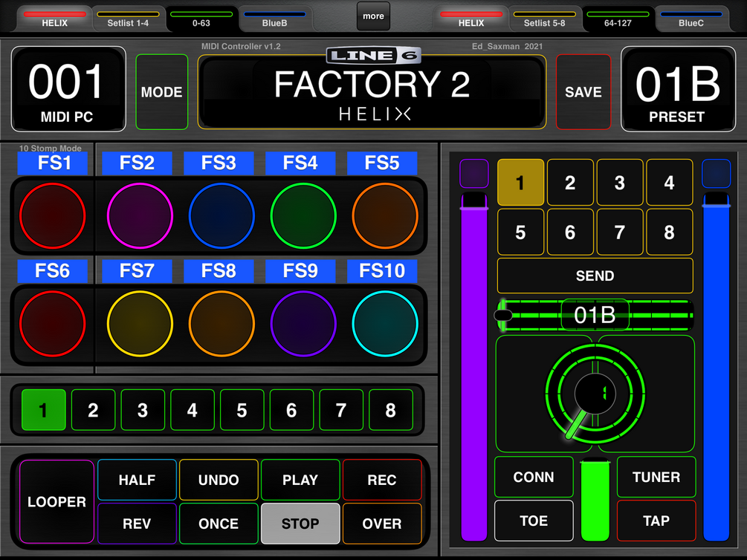Screen dimensions: 747x560
Task: Open the Setlist 1-4 tab
Action: (x=128, y=19)
